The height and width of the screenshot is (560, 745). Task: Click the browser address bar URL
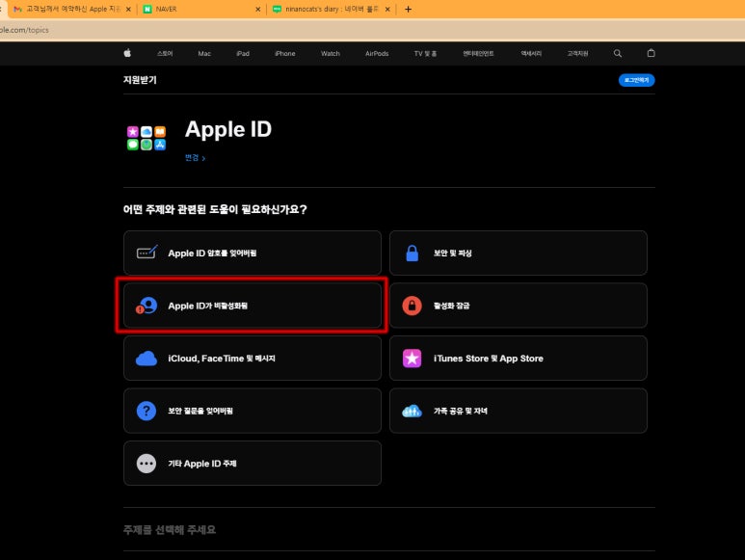pos(25,30)
